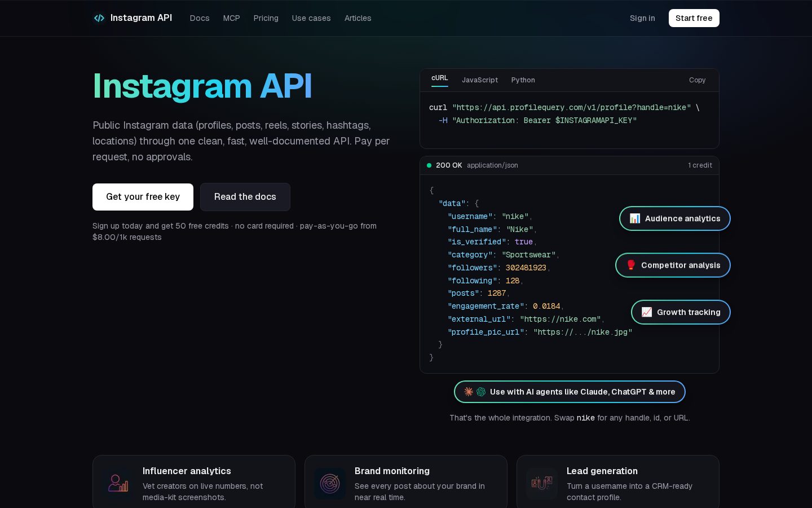The height and width of the screenshot is (508, 812).
Task: Open the Audience analytics pill
Action: point(675,218)
